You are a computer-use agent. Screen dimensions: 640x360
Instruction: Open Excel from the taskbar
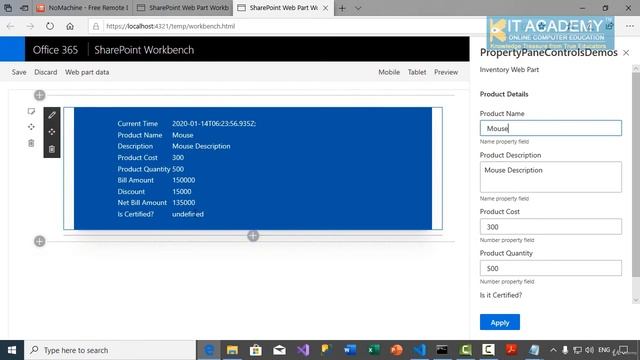[373, 350]
